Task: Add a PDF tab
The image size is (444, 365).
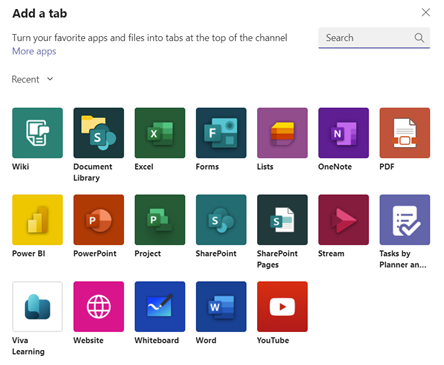Action: click(x=405, y=133)
